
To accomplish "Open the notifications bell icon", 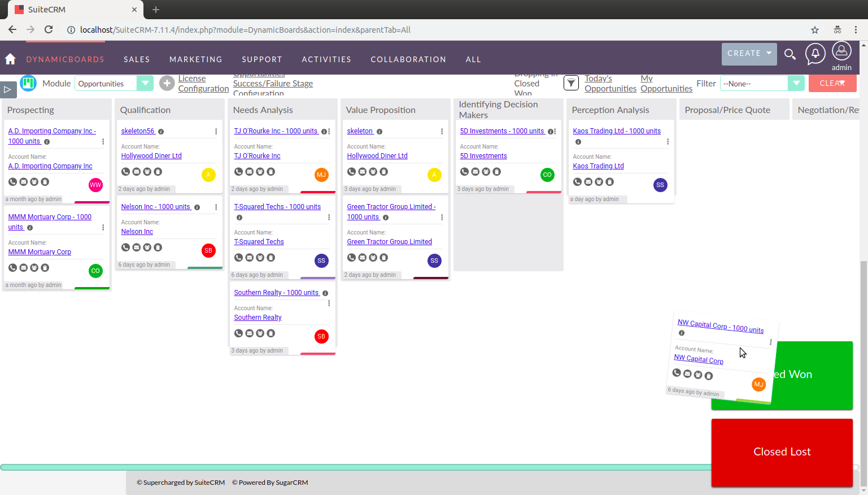I will pos(815,54).
